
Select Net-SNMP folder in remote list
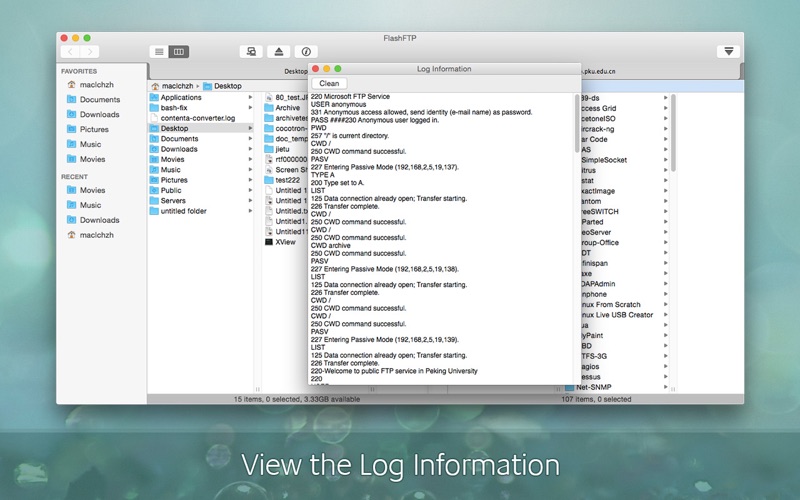(588, 387)
